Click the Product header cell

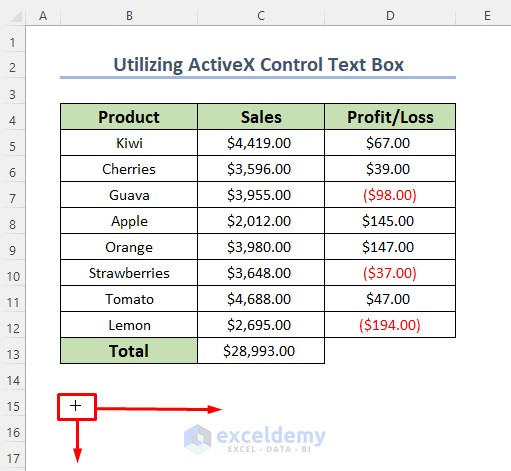[129, 117]
